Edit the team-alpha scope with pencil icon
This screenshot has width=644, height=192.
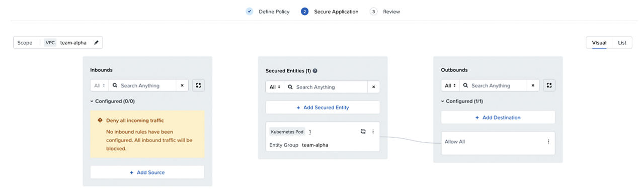point(96,43)
